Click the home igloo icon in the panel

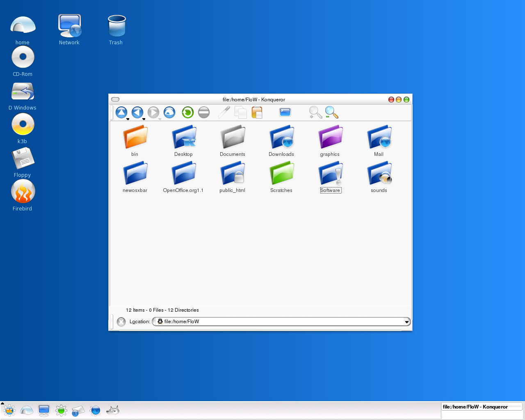[x=27, y=410]
